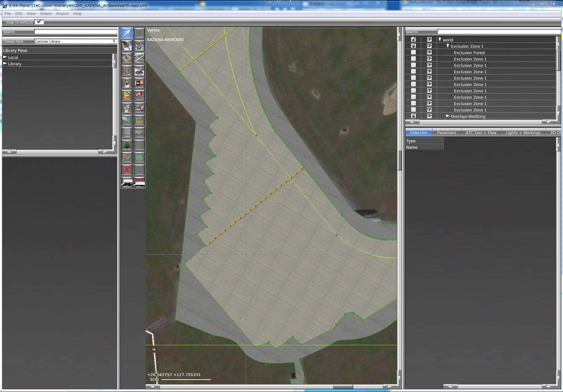Screen dimensions: 563x392
Task: Select the Vertex arrow tool
Action: tap(127, 33)
